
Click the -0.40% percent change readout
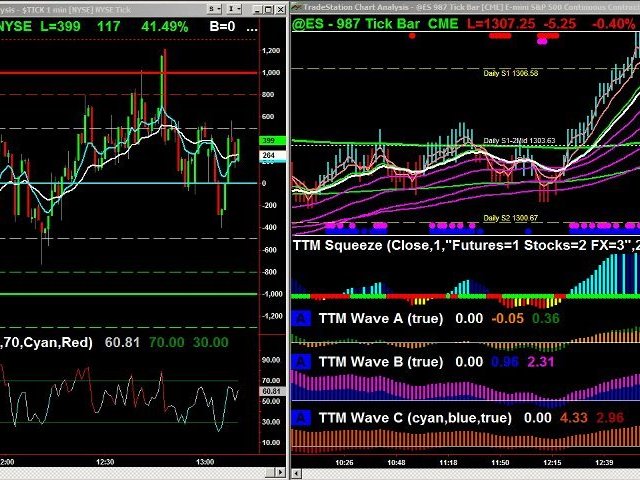click(613, 24)
